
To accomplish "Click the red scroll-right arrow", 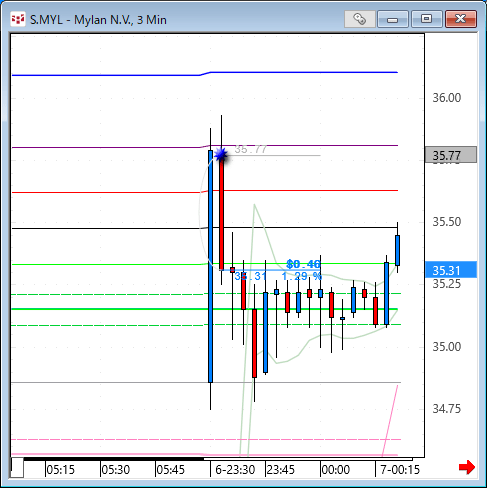I will coord(467,467).
